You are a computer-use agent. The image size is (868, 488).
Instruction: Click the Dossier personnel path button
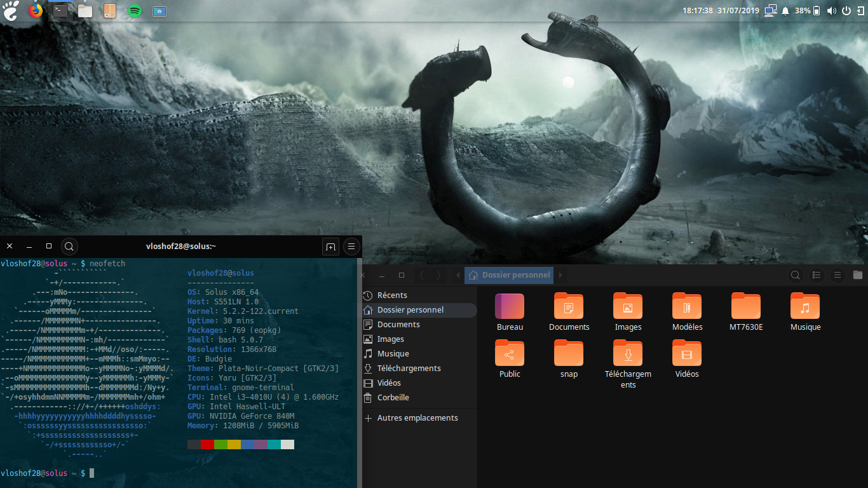pos(510,275)
